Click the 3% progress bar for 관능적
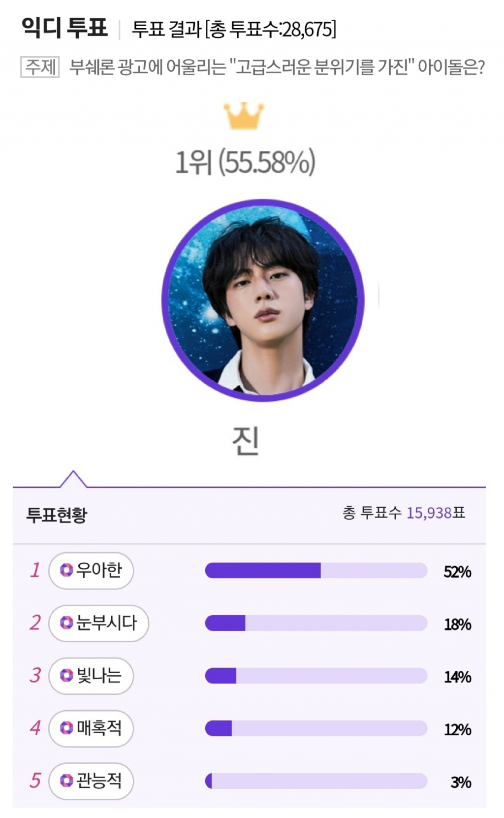This screenshot has width=504, height=818. click(316, 781)
